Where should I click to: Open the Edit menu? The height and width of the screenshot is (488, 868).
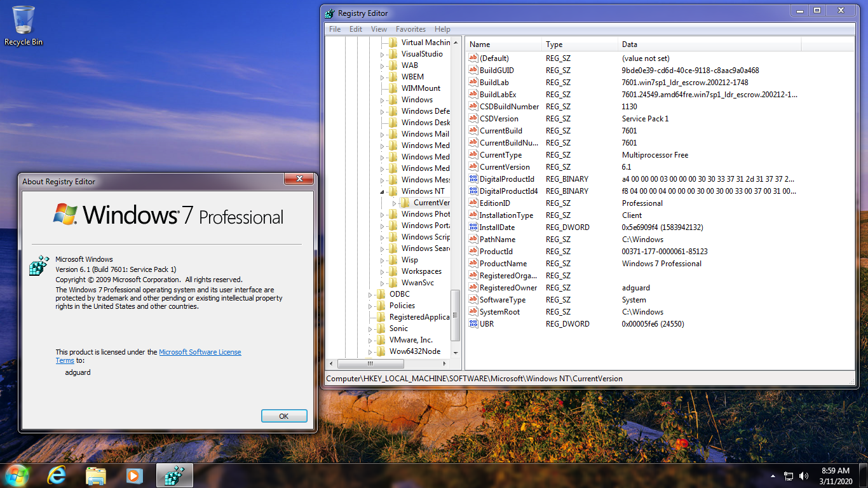[x=356, y=29]
